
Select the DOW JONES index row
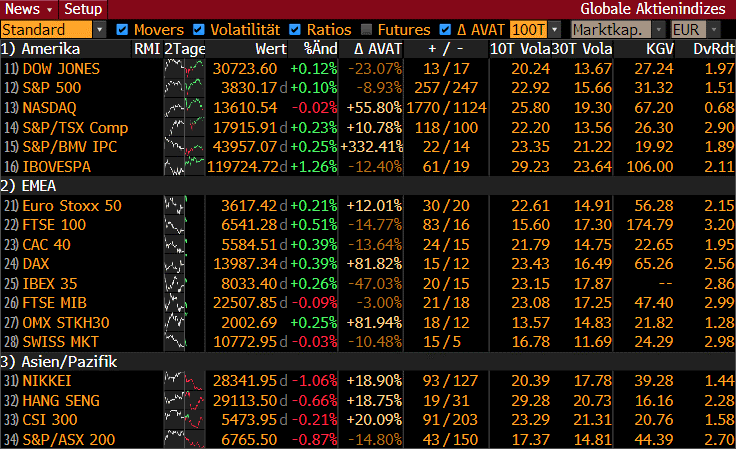coord(368,68)
